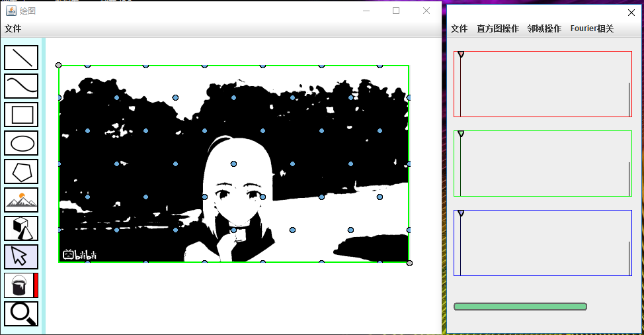The height and width of the screenshot is (335, 644).
Task: Choose the insert image tool with mountains
Action: point(21,200)
